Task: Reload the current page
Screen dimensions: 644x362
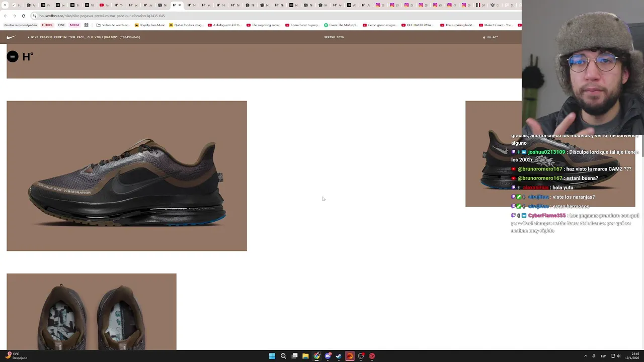Action: click(24, 16)
